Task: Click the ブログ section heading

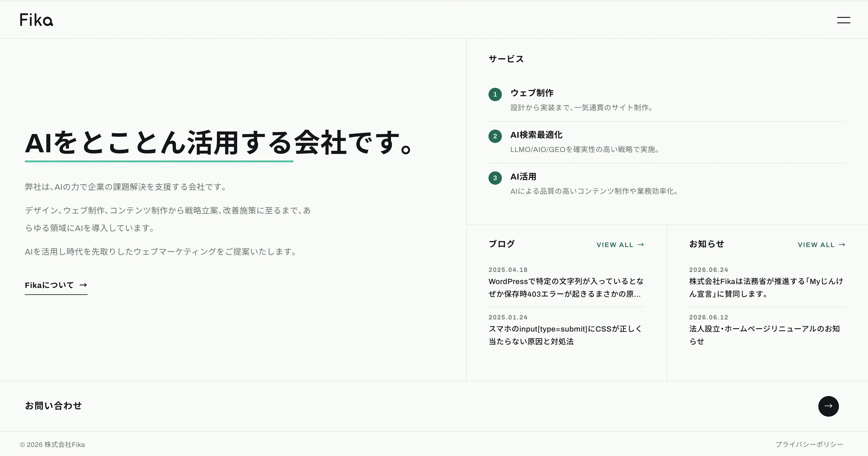Action: [502, 244]
